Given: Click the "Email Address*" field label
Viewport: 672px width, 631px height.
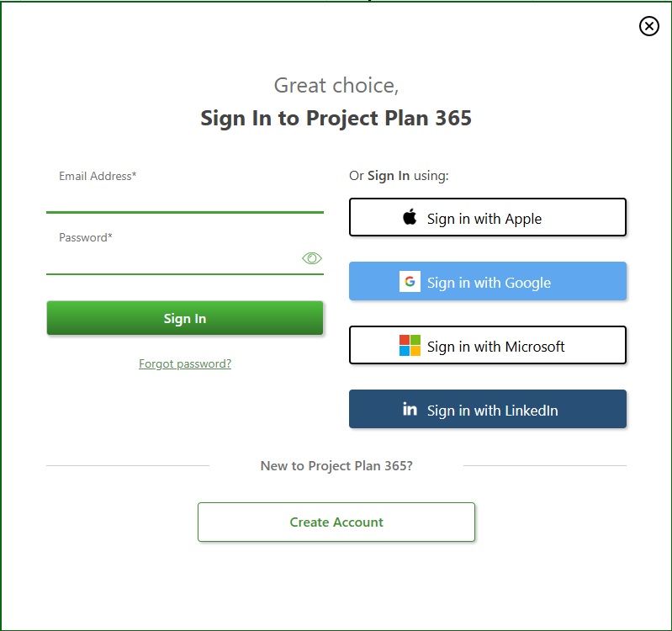Looking at the screenshot, I should (x=98, y=177).
